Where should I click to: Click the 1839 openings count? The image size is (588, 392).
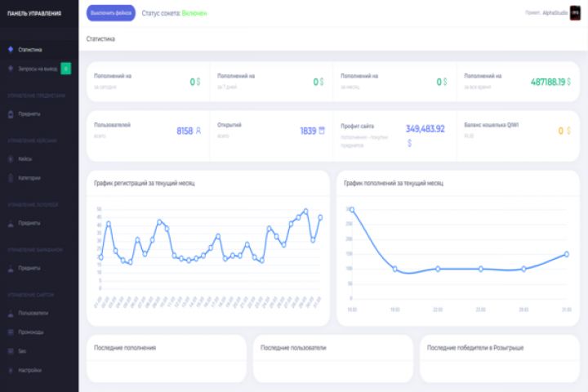(308, 131)
